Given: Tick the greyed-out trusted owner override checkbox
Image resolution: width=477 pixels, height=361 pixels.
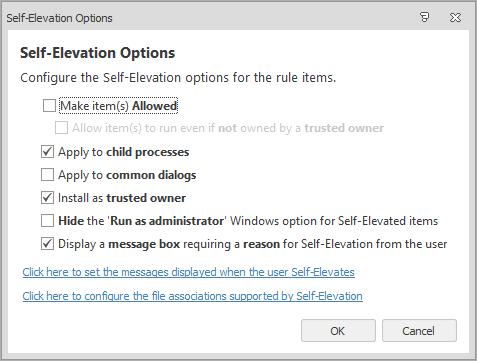Looking at the screenshot, I should pos(61,128).
